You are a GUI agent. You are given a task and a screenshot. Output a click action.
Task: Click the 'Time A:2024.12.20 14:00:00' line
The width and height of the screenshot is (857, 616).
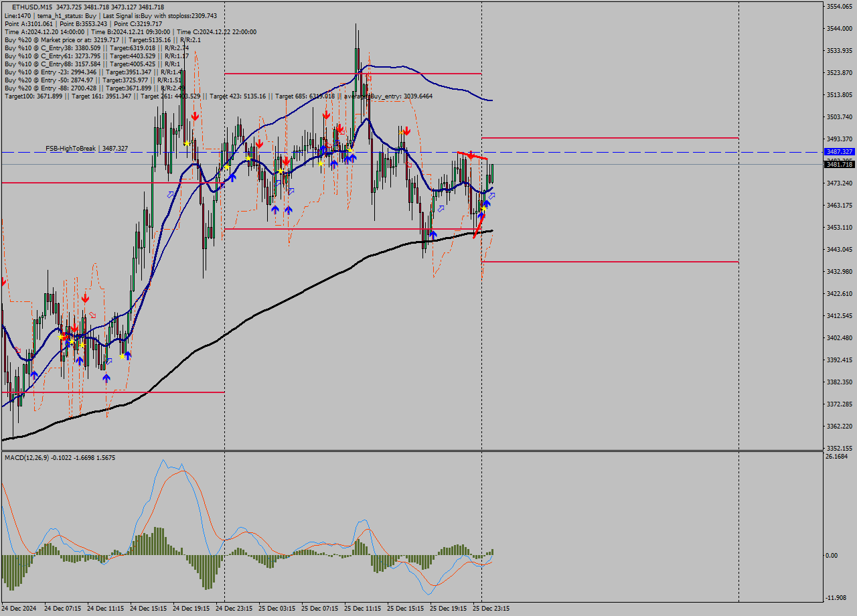(130, 31)
